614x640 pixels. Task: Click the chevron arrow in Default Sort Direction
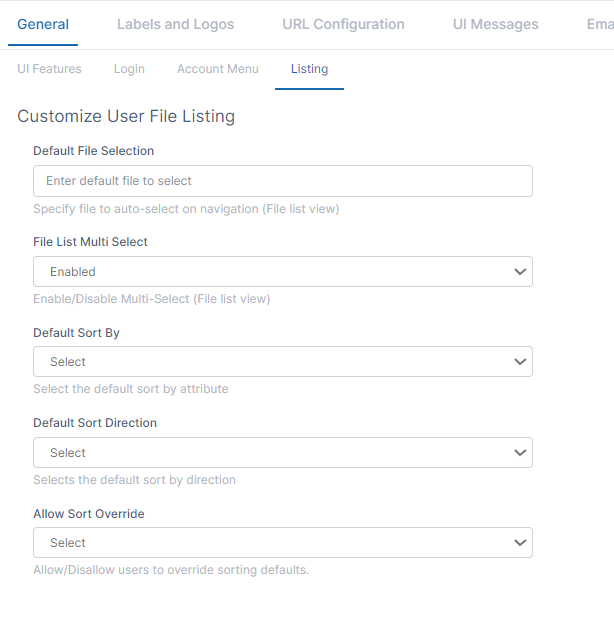(x=519, y=453)
